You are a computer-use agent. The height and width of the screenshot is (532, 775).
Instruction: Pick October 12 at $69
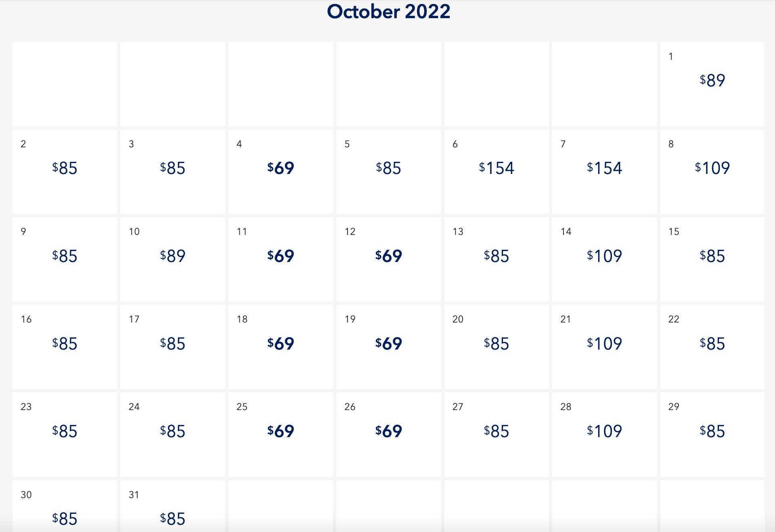[x=388, y=256]
